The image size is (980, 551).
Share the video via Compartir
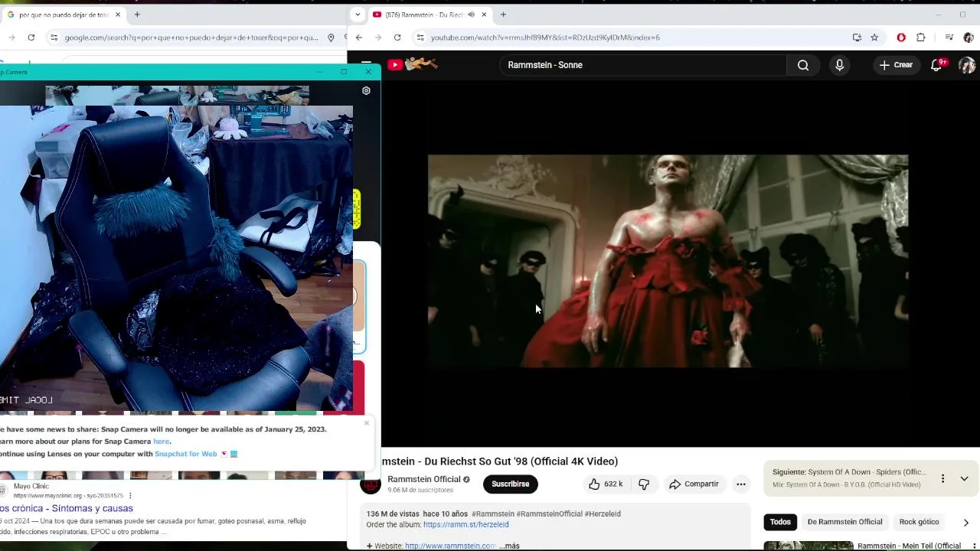[x=694, y=484]
